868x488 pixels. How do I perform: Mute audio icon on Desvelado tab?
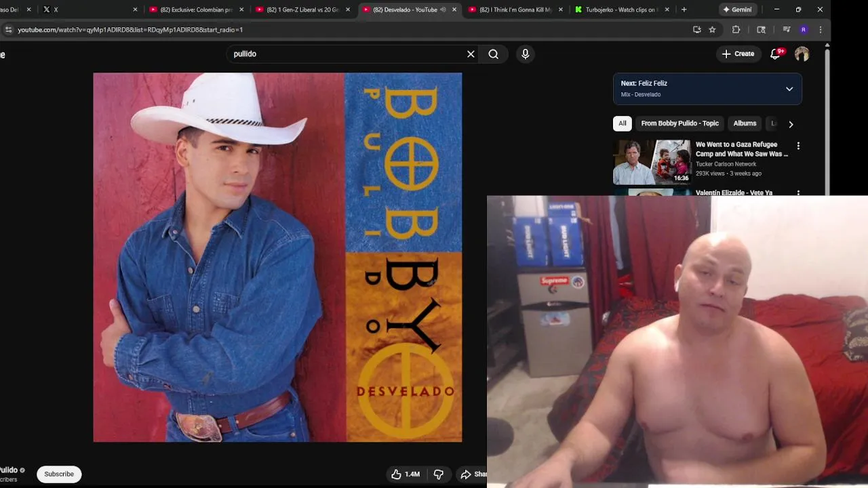coord(443,9)
